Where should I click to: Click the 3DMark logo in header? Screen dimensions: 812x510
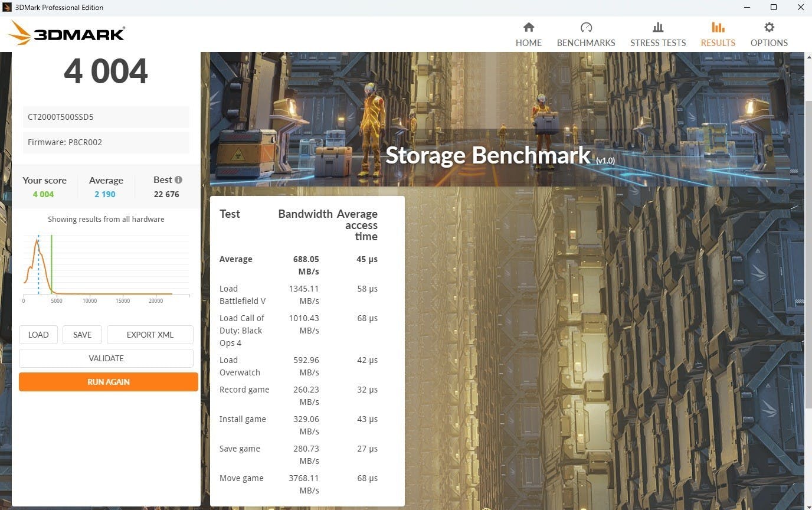(67, 34)
